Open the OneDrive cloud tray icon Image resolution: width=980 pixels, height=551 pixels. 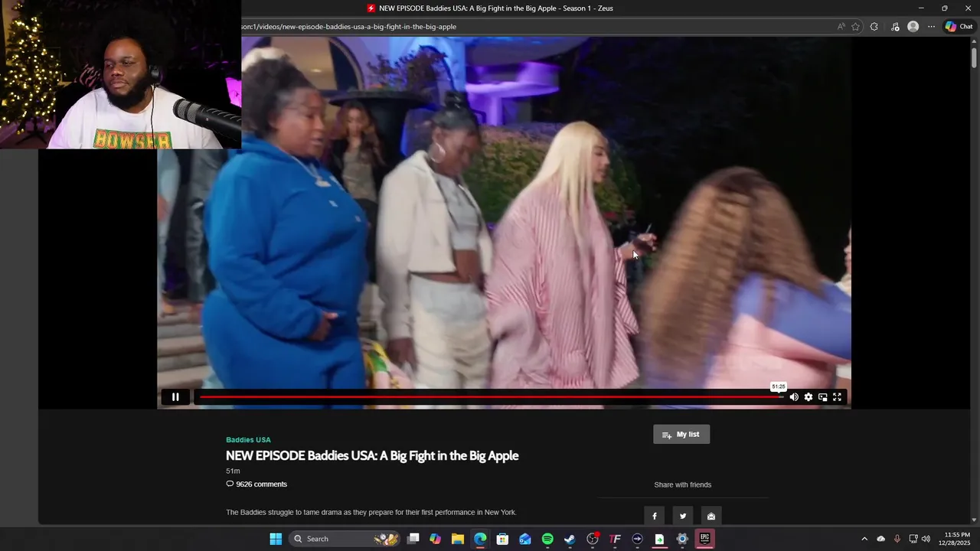pyautogui.click(x=880, y=539)
